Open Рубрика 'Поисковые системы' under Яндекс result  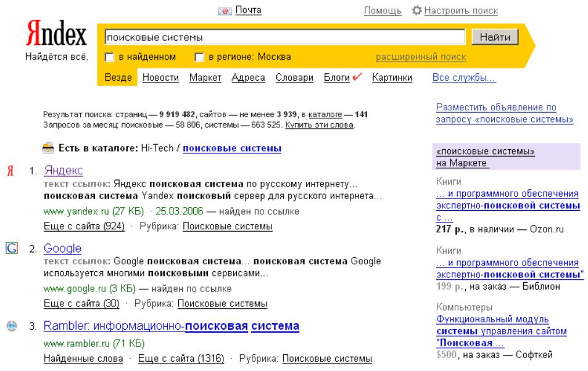[228, 226]
